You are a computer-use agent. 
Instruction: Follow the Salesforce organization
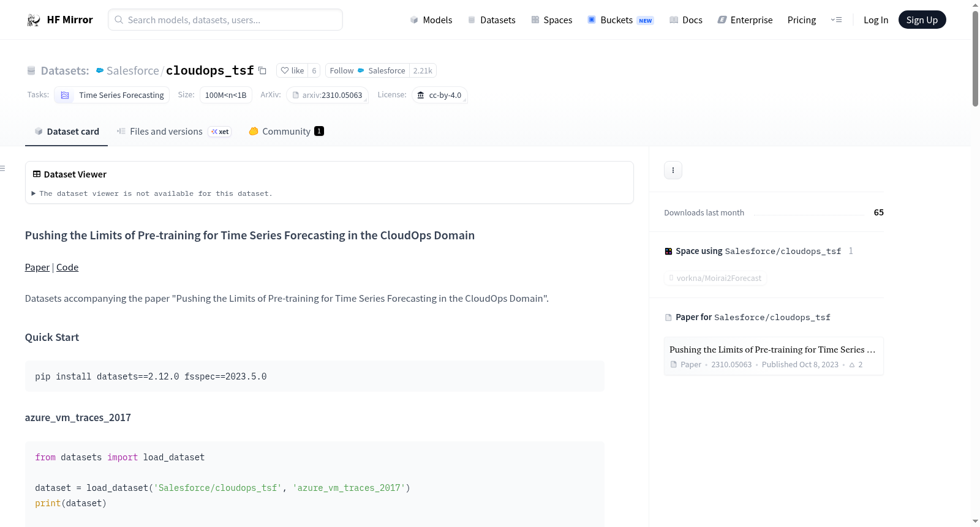(367, 70)
